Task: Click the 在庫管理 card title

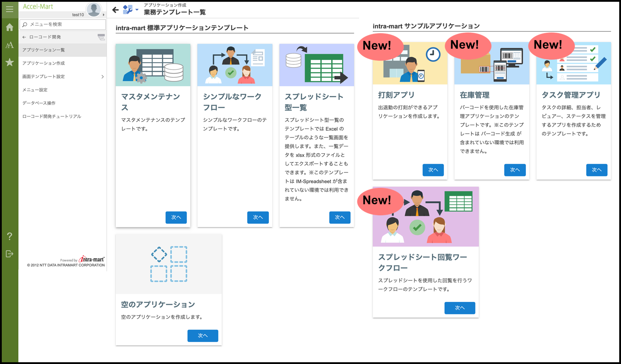Action: [475, 95]
